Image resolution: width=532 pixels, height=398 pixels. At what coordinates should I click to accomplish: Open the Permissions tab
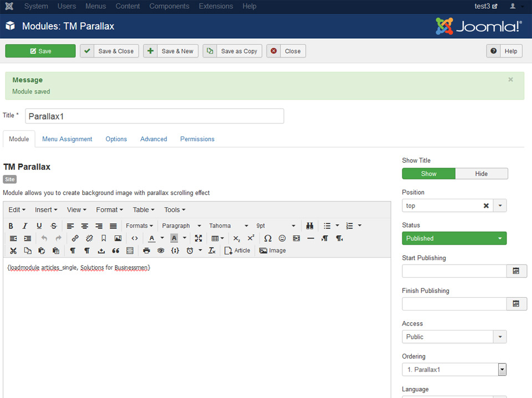197,139
